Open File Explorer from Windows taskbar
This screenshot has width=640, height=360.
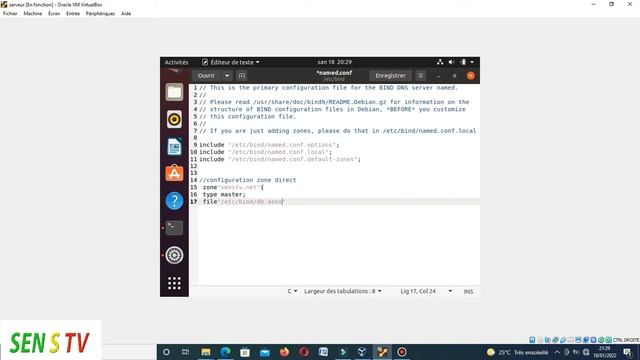206,352
